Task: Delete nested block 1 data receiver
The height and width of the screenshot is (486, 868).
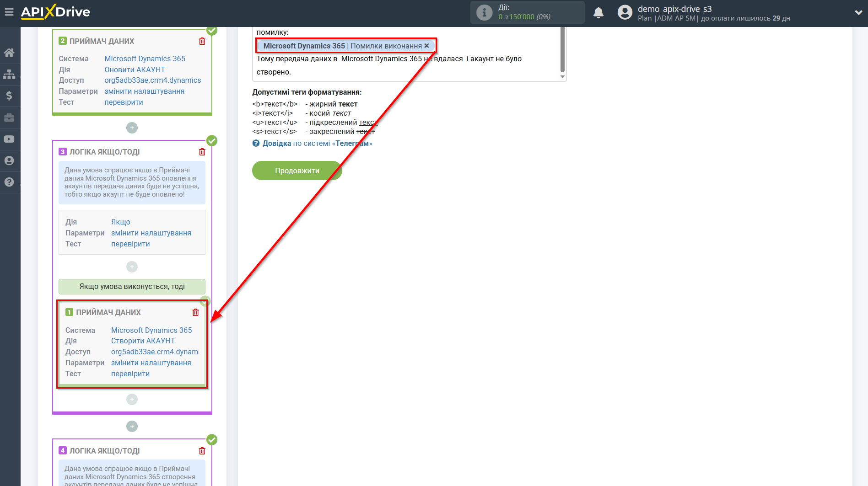Action: coord(195,312)
